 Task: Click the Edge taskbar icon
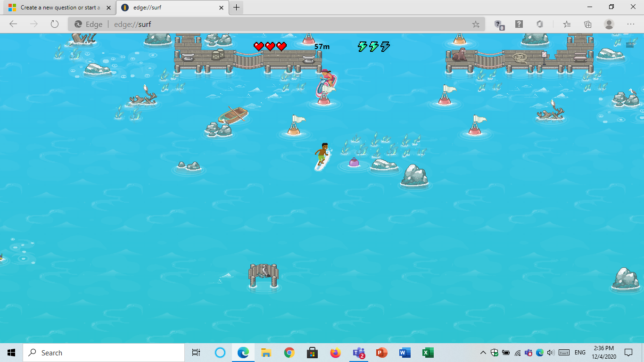[243, 353]
